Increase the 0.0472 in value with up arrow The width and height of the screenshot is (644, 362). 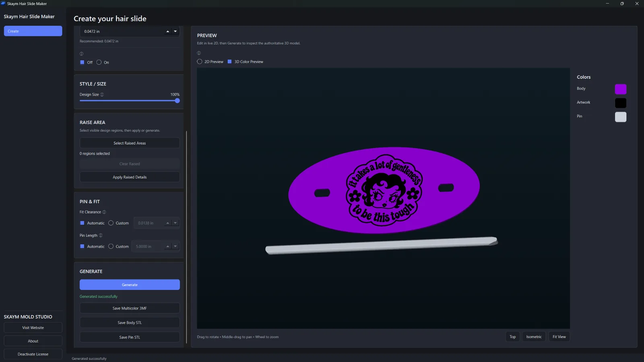click(x=168, y=31)
